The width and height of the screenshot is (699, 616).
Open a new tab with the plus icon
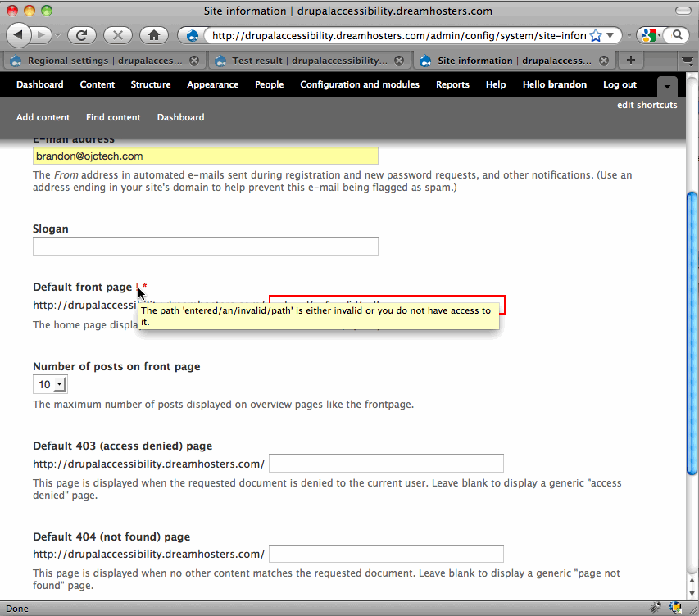(x=630, y=59)
